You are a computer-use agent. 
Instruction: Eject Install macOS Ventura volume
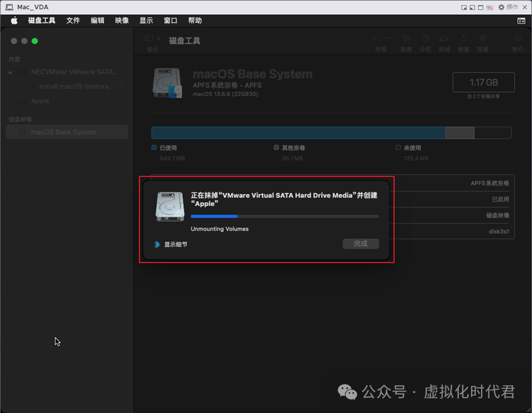tap(121, 86)
